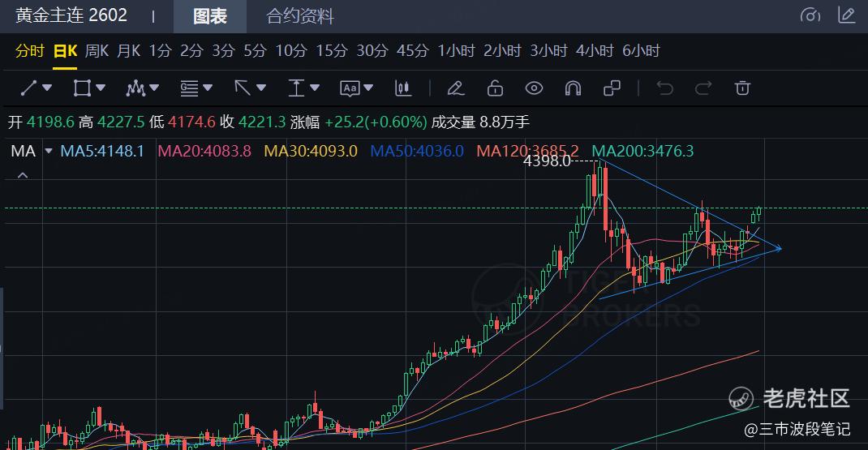Select the 2小时 interval
868x450 pixels.
[x=502, y=51]
